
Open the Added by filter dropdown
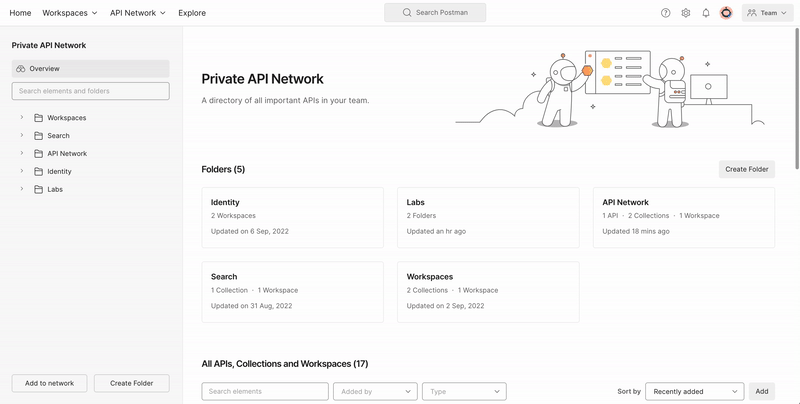(x=375, y=392)
